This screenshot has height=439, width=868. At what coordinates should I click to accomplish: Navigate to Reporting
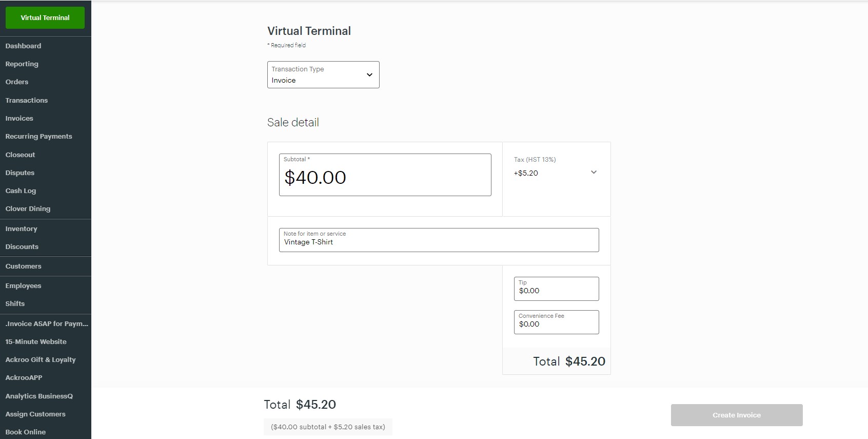(x=22, y=64)
